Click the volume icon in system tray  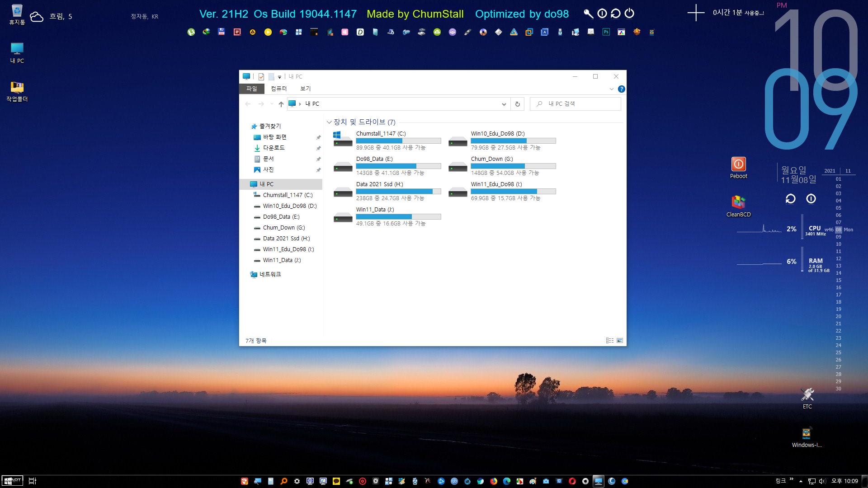point(822,481)
